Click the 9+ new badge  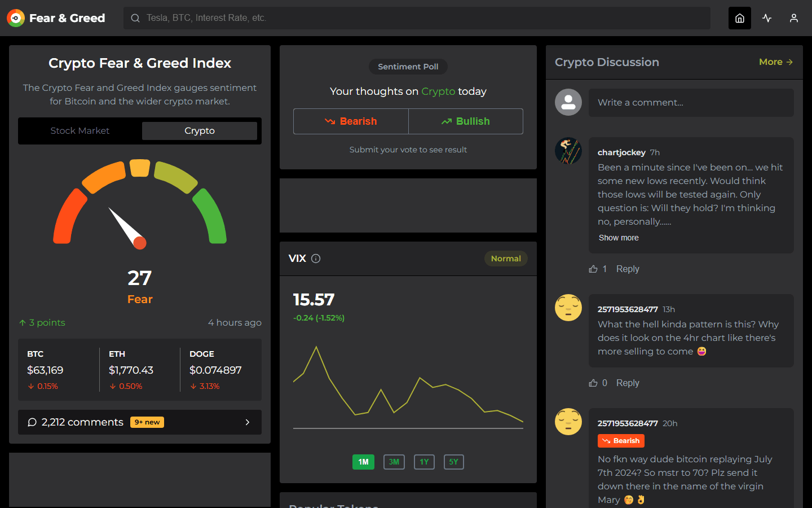(x=147, y=422)
